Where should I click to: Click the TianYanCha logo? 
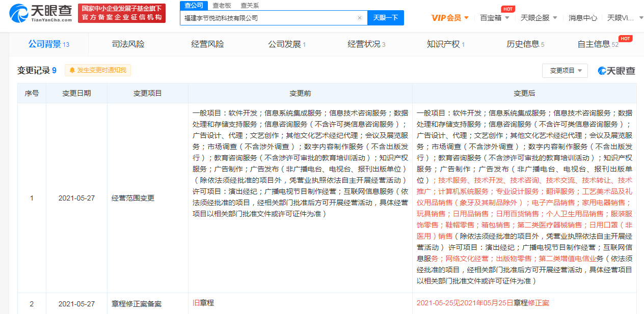(41, 13)
